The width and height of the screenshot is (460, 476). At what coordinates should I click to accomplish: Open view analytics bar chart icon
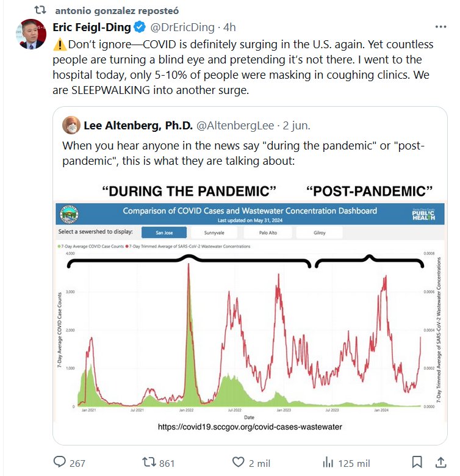point(328,463)
